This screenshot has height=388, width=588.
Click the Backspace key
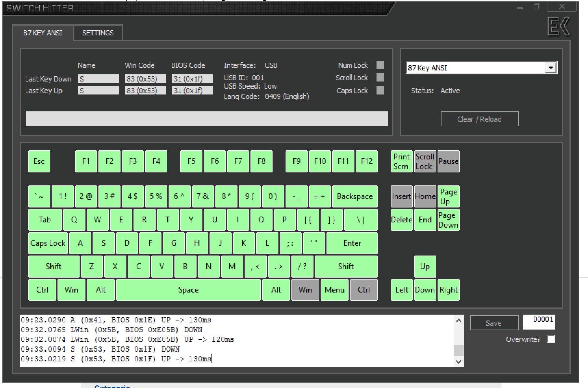355,196
